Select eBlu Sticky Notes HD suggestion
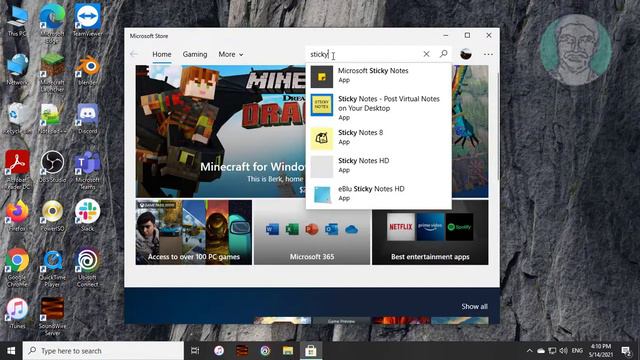 tap(378, 193)
